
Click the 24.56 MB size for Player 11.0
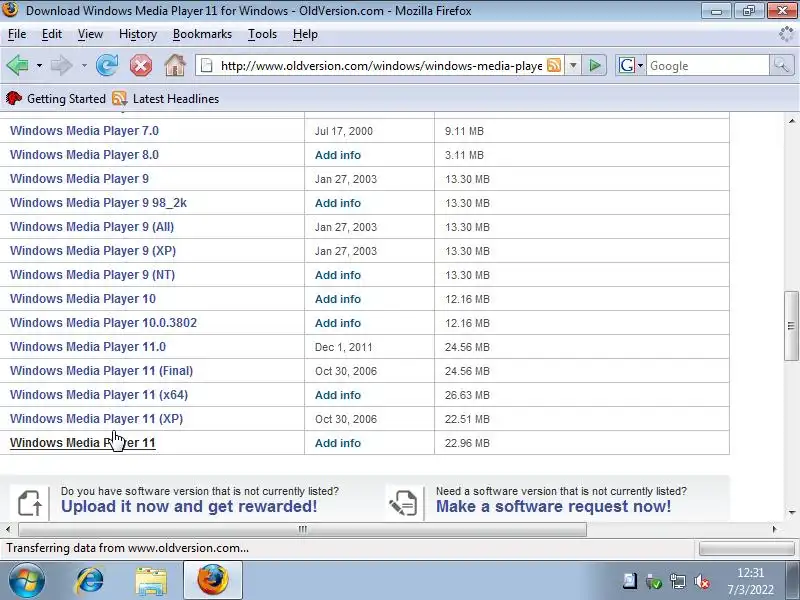coord(467,347)
